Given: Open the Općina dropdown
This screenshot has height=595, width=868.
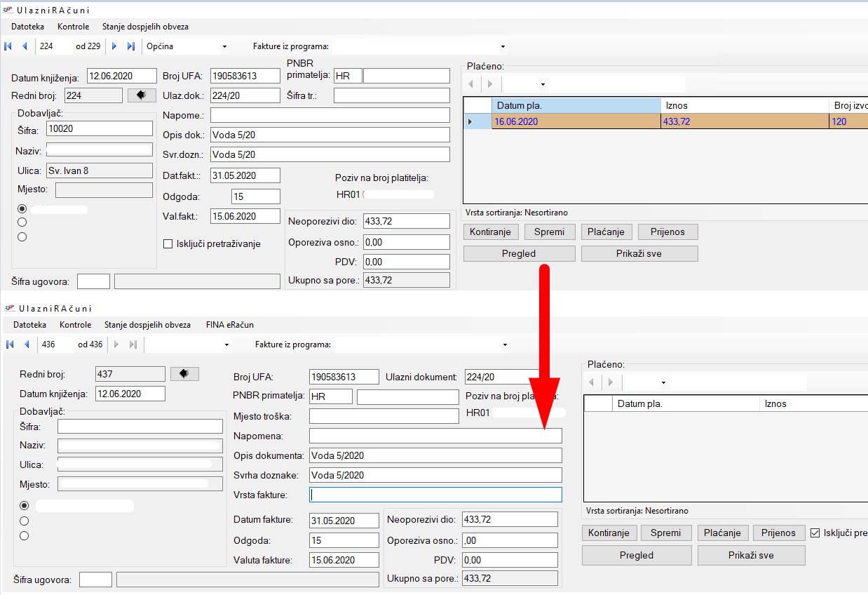Looking at the screenshot, I should (x=224, y=47).
